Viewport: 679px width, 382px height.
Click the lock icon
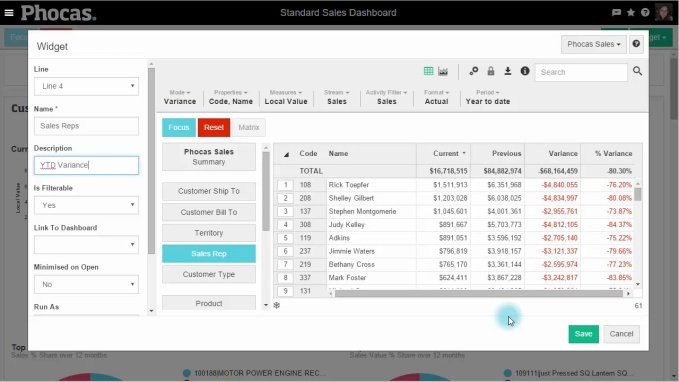click(x=491, y=71)
